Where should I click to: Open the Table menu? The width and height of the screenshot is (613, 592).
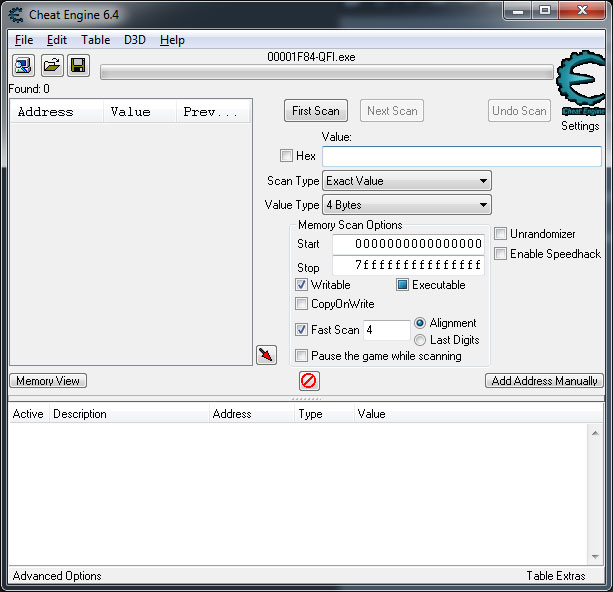click(x=95, y=40)
